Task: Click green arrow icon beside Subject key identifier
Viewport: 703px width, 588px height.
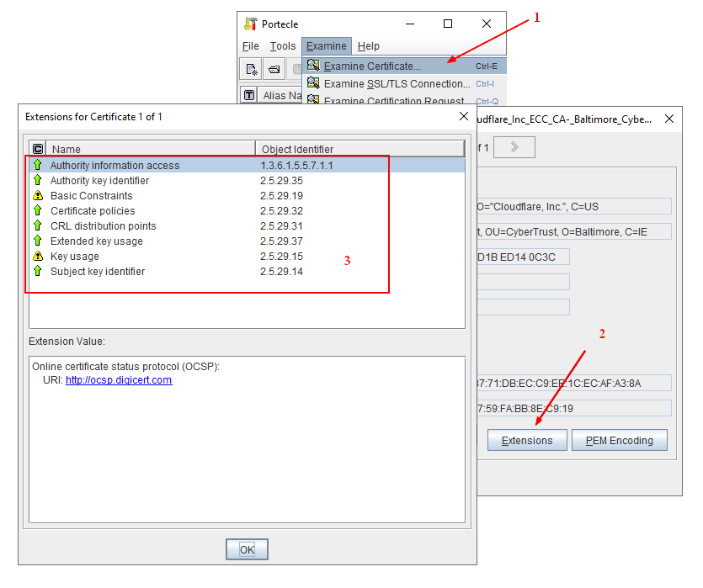Action: [x=37, y=271]
